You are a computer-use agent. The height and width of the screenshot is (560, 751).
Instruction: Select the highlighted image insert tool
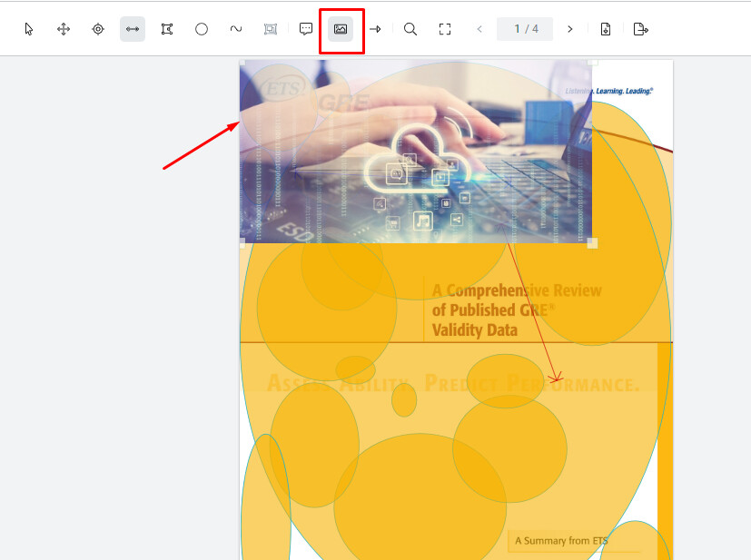[341, 28]
